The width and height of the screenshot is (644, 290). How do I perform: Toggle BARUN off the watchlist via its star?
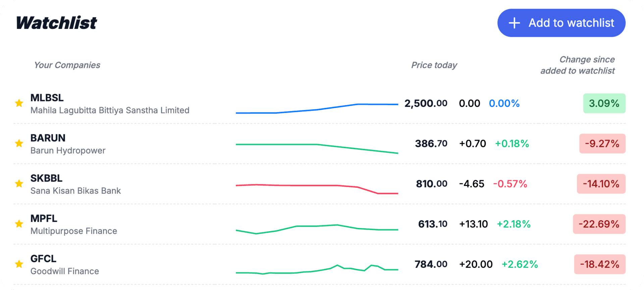tap(19, 143)
